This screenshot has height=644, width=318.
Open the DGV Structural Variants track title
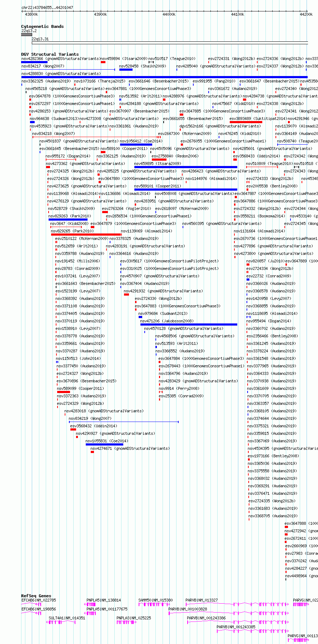pyautogui.click(x=50, y=54)
